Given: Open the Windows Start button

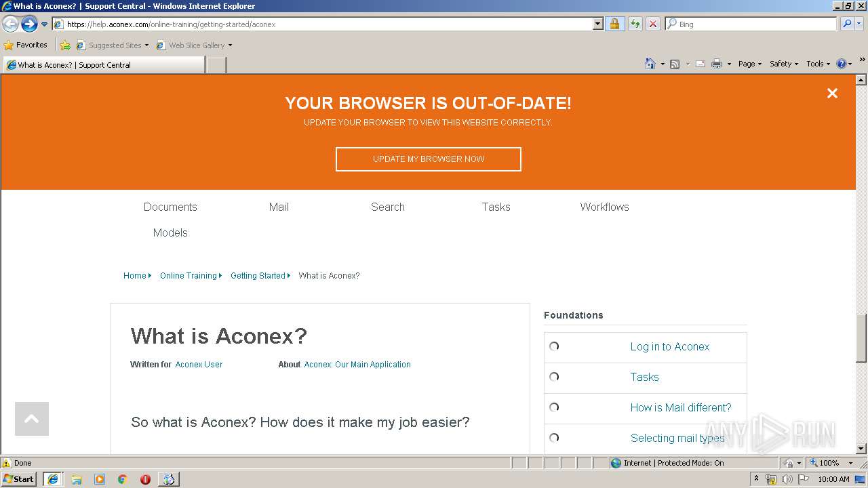Looking at the screenshot, I should coord(19,479).
